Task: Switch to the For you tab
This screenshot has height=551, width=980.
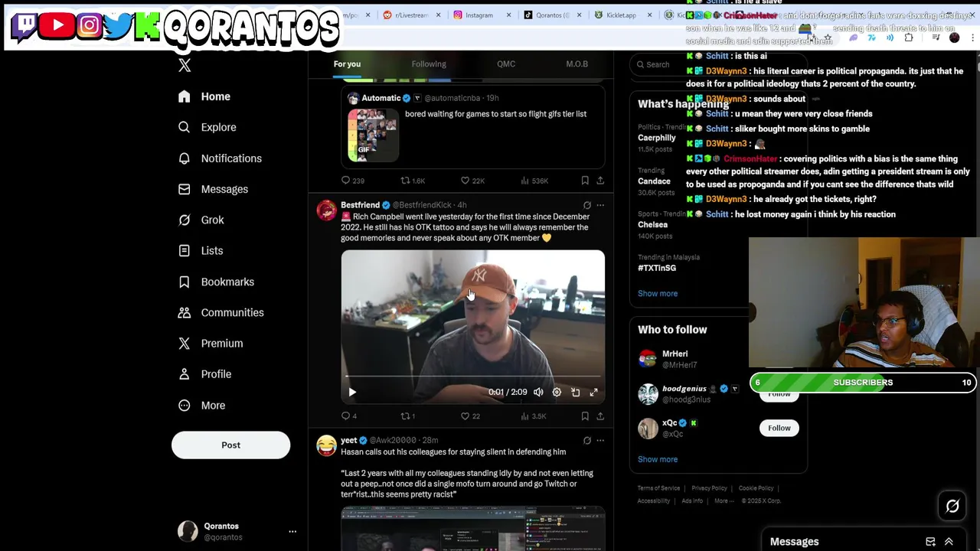Action: tap(347, 64)
